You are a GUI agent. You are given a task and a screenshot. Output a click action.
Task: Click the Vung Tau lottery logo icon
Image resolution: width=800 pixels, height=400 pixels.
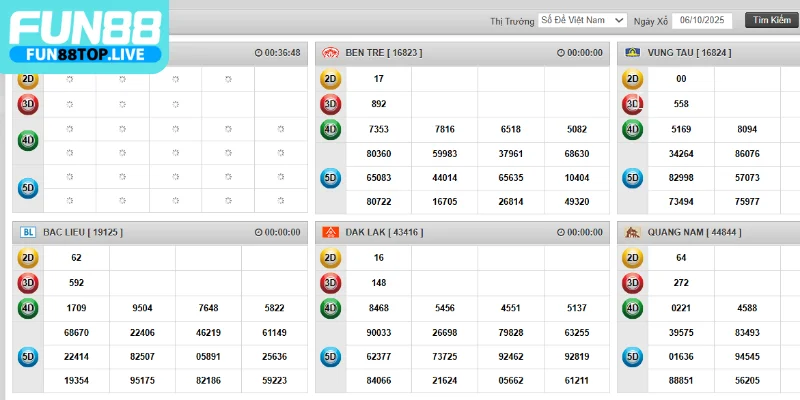[633, 53]
